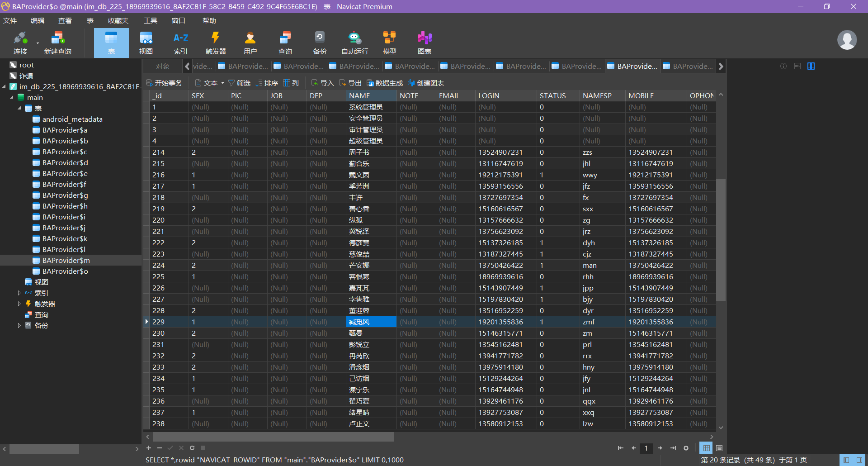Expand the 索引 index node
The height and width of the screenshot is (466, 868).
coord(19,293)
